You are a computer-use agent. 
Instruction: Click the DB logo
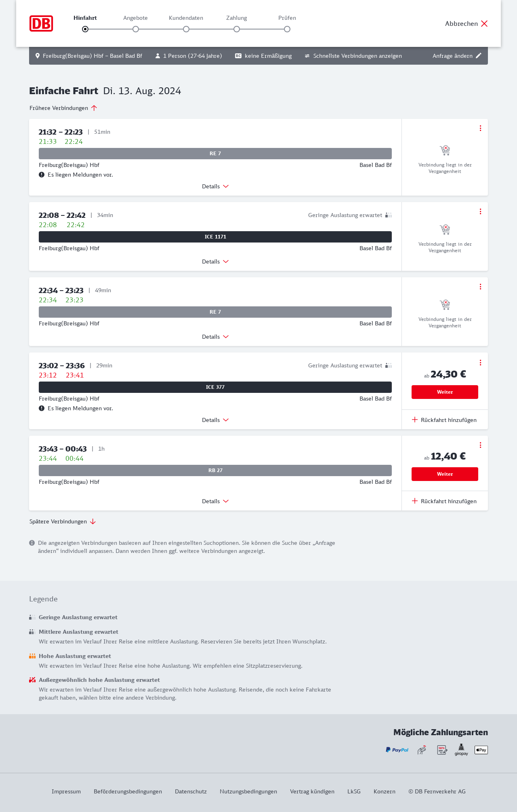tap(41, 23)
